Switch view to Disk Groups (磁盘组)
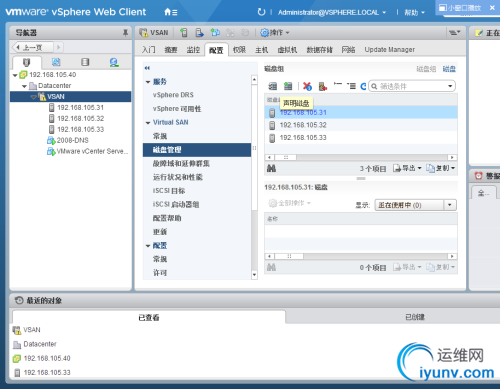The image size is (500, 389). 426,69
